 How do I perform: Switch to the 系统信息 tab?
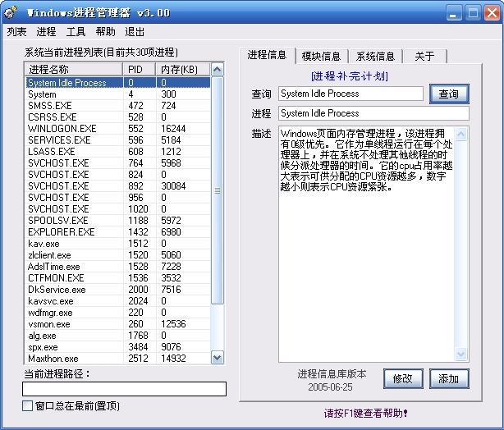coord(375,57)
